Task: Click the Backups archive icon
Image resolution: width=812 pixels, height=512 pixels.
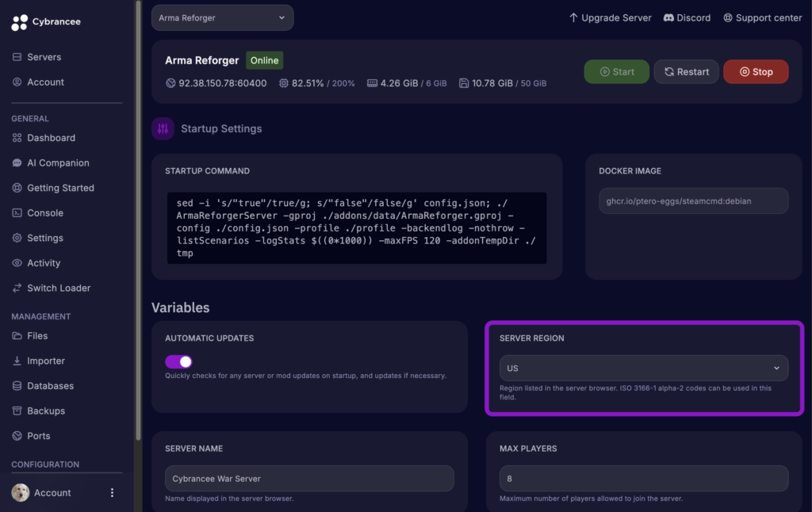Action: click(x=17, y=411)
